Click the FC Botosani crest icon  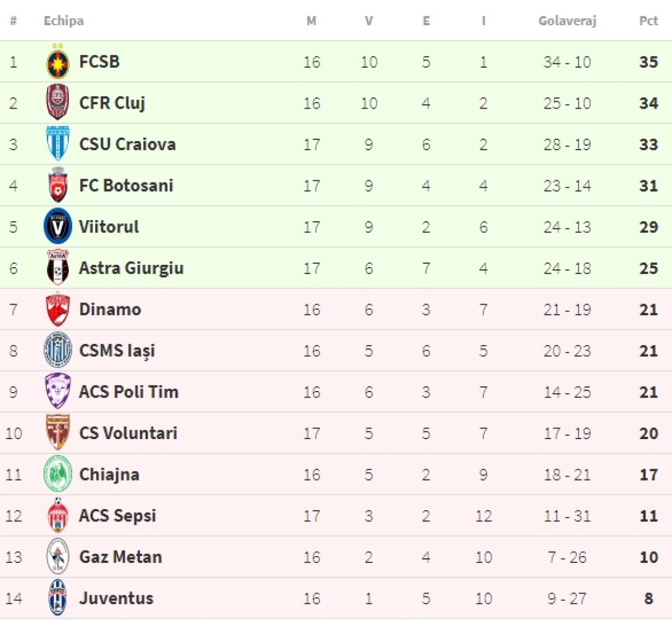[58, 185]
